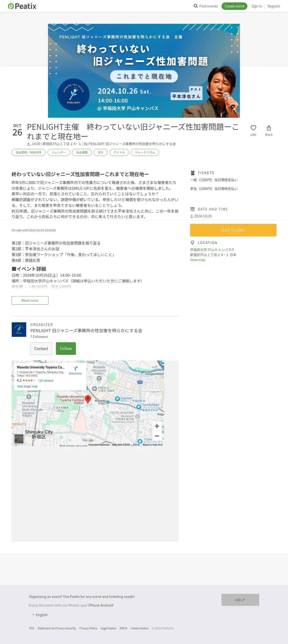Screen dimensions: 288x644
Task: Click the FamilyMart marker on map
Action: (x=139, y=407)
